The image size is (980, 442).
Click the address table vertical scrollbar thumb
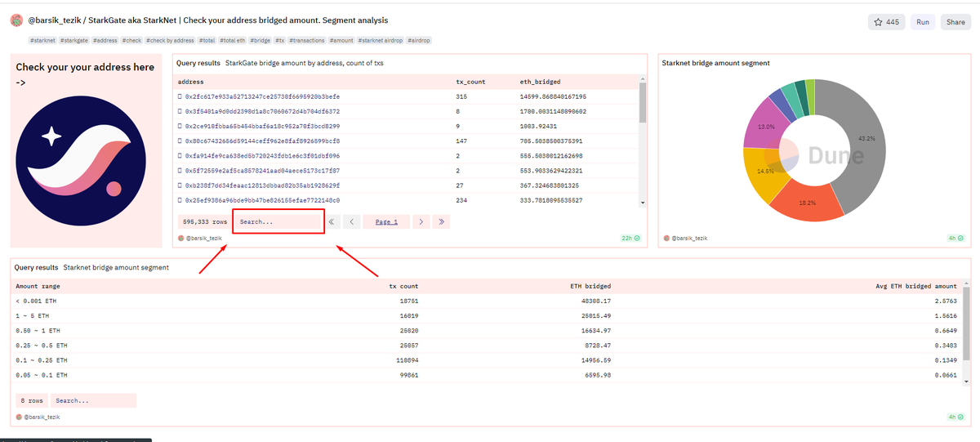pyautogui.click(x=643, y=103)
